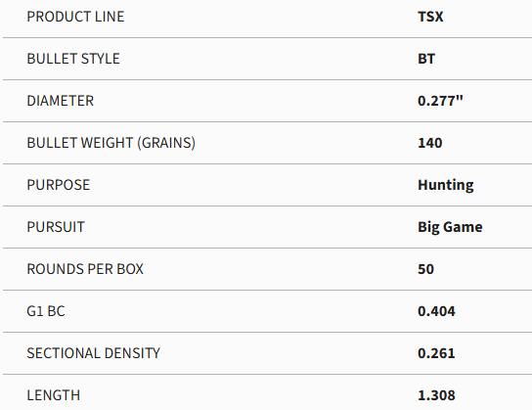Select the BT bullet style value

point(426,59)
